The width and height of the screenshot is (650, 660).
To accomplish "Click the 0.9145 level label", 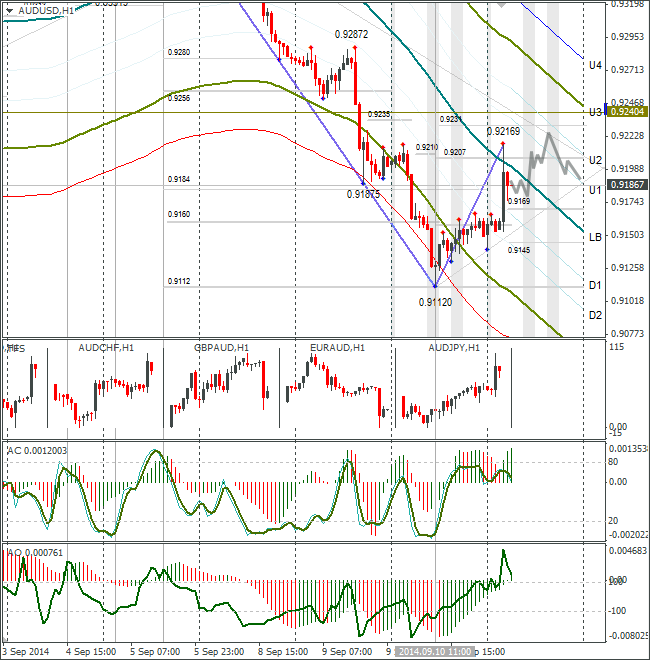I will click(519, 250).
